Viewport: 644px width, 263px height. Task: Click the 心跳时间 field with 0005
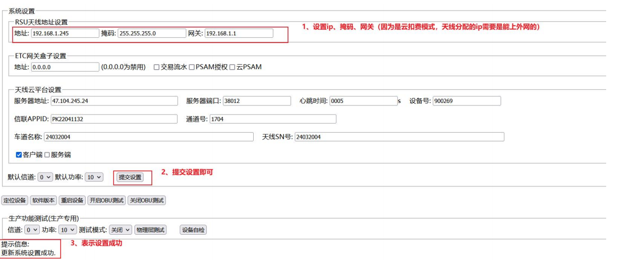click(364, 101)
